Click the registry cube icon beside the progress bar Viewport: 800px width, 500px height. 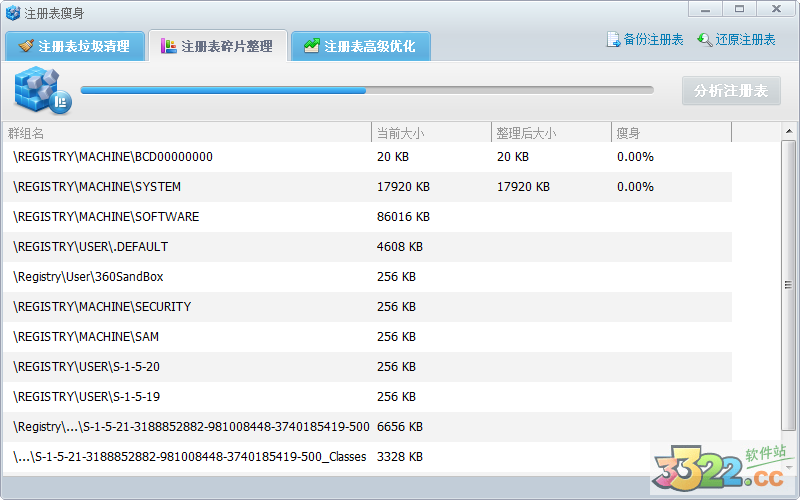pyautogui.click(x=40, y=90)
